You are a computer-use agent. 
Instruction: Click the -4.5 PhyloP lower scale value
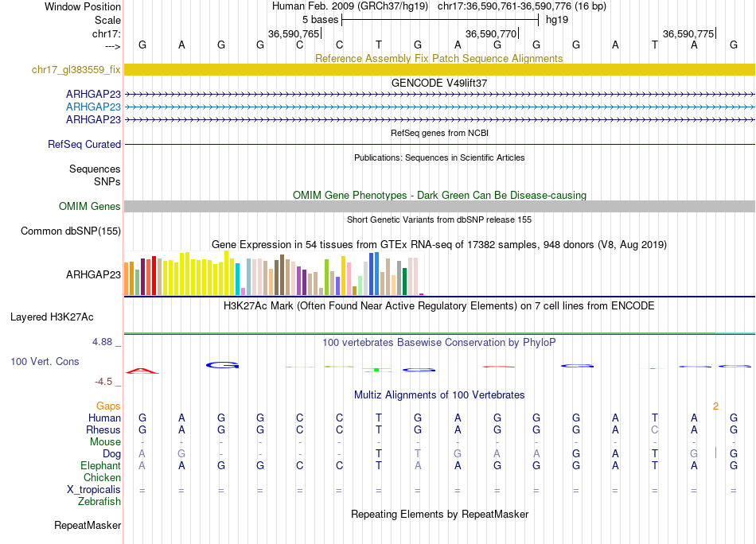tap(103, 382)
